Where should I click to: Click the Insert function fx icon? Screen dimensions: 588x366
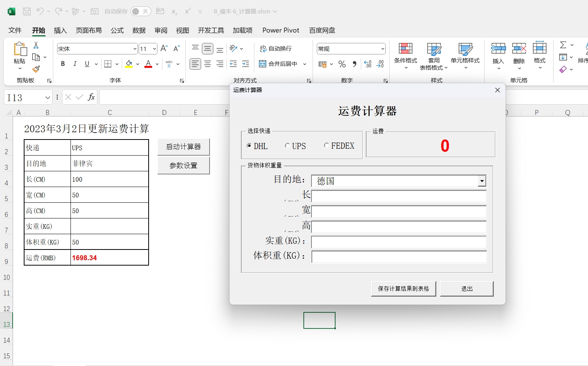pos(91,97)
